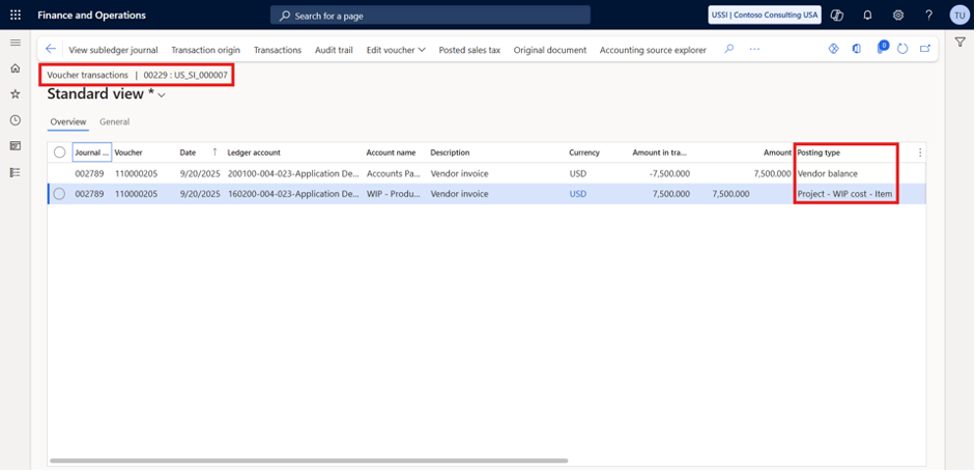Open the help question mark icon
The height and width of the screenshot is (472, 977).
coord(928,15)
